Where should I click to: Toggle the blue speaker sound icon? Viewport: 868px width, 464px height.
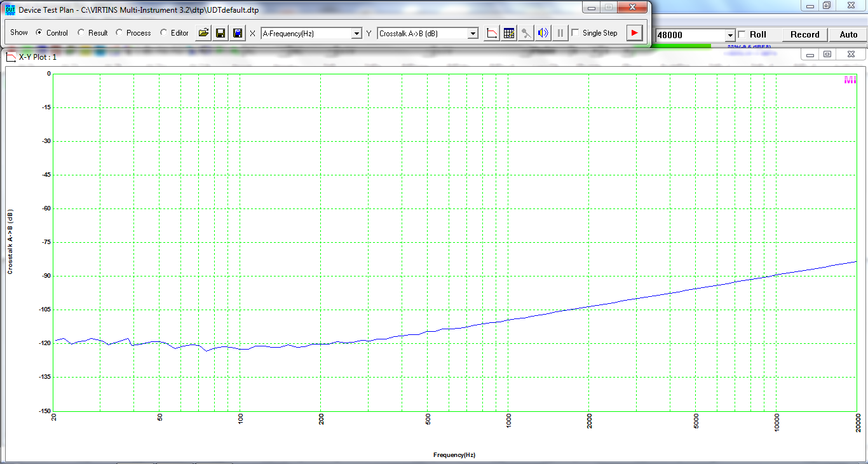[543, 33]
